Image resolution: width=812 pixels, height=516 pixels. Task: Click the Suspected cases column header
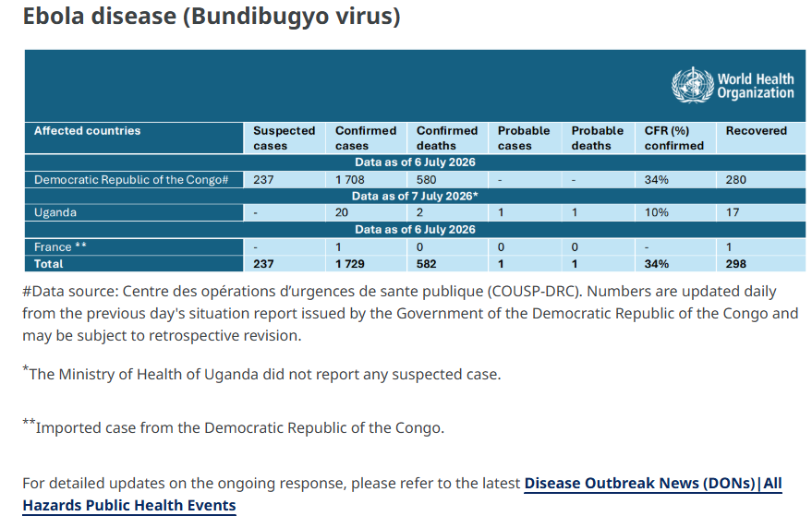point(284,138)
